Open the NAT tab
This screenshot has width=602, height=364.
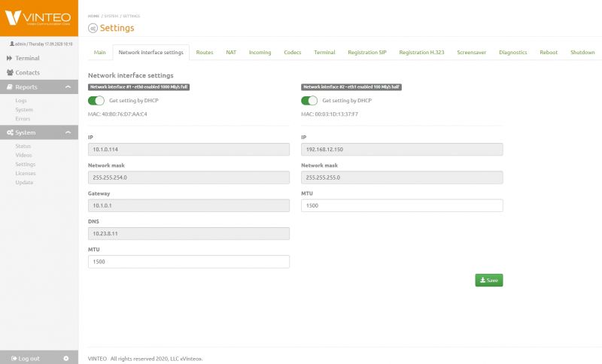(231, 52)
